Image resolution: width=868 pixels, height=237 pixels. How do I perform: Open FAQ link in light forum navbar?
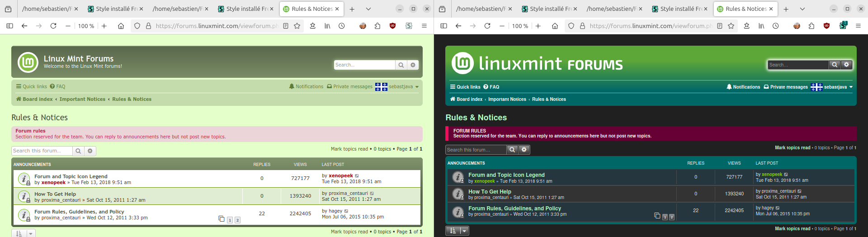coord(57,86)
